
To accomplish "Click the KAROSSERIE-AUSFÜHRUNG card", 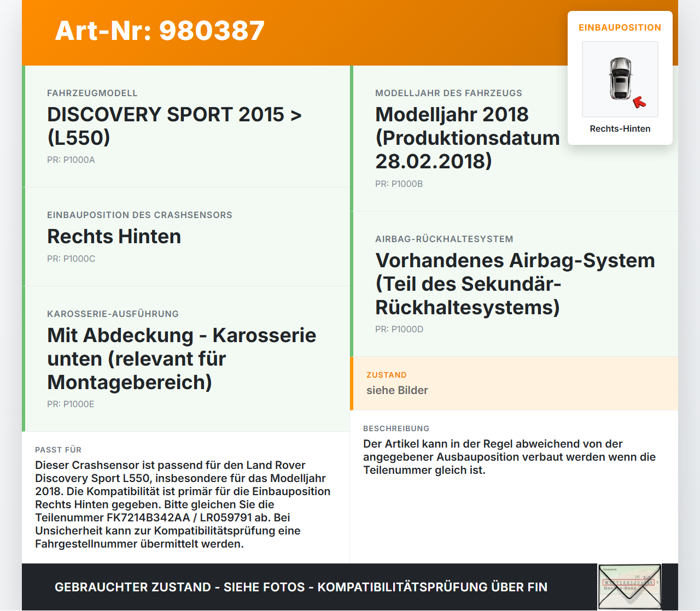I will [186, 358].
